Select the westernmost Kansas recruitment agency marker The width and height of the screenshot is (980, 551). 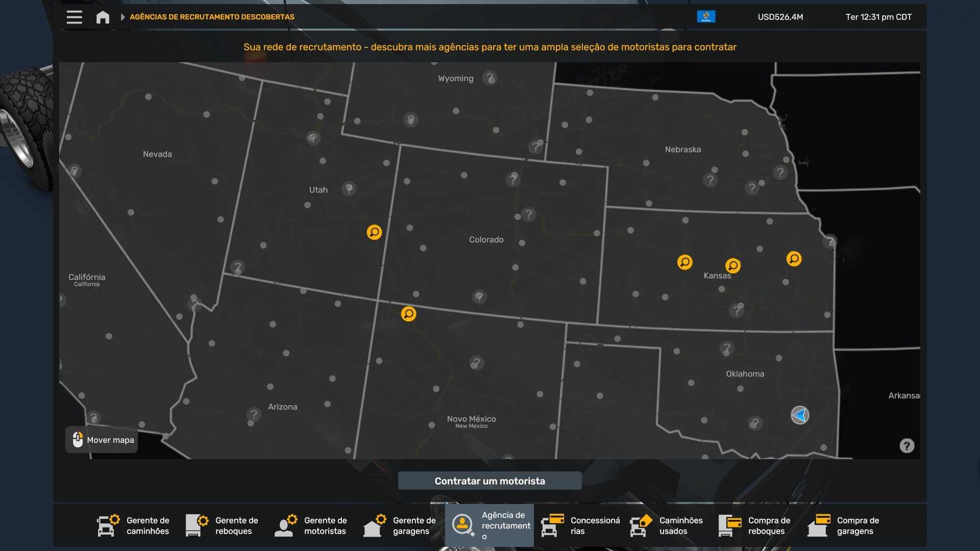(x=684, y=262)
